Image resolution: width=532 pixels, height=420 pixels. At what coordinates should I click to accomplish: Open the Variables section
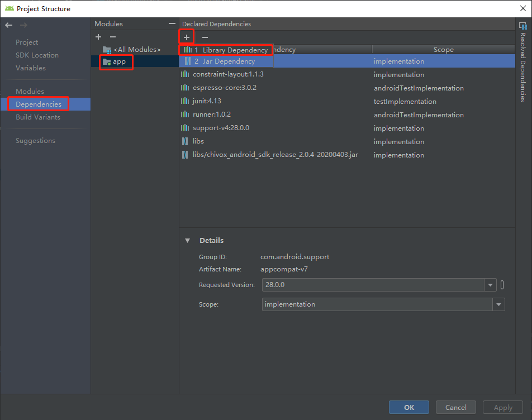31,68
